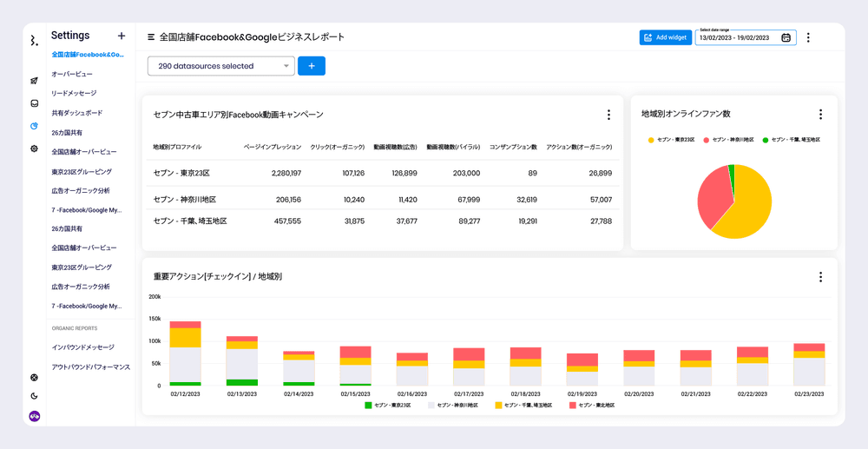Image resolution: width=868 pixels, height=449 pixels.
Task: Open インバウンドメッセージ under Organic Reports
Action: [82, 347]
